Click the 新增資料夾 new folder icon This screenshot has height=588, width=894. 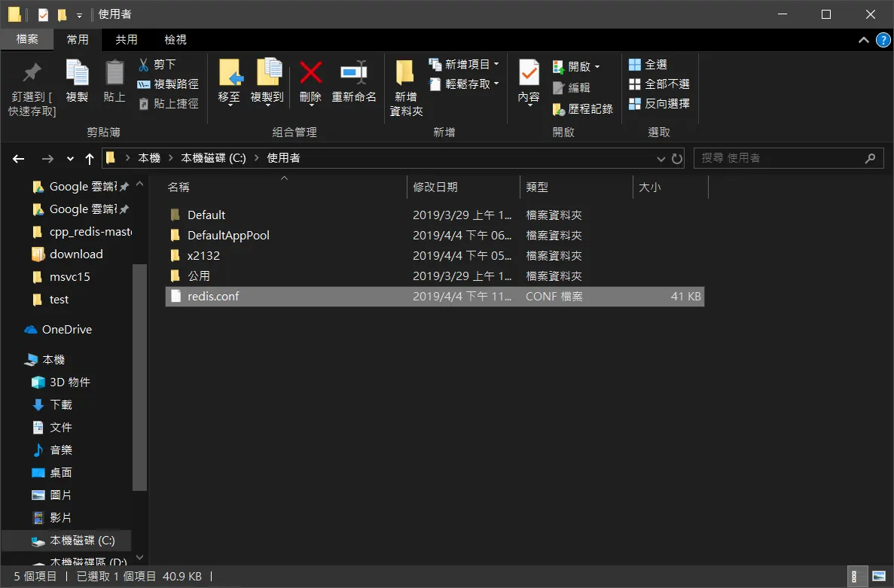tap(404, 72)
